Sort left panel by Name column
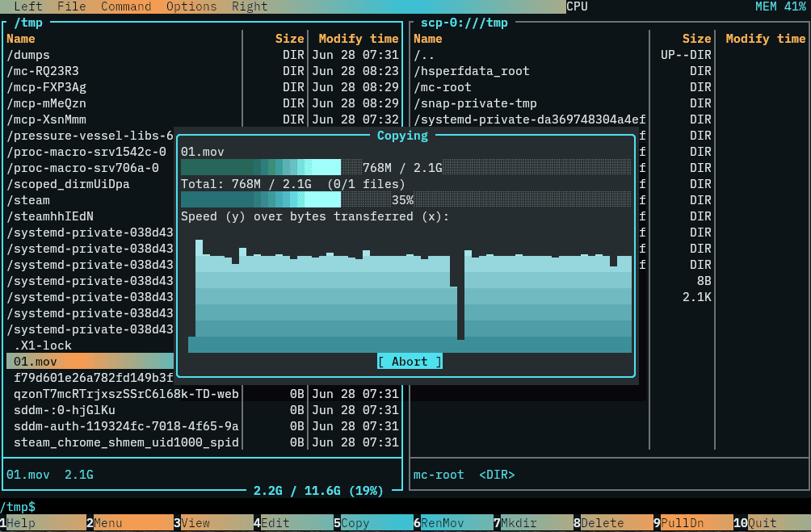 tap(21, 39)
